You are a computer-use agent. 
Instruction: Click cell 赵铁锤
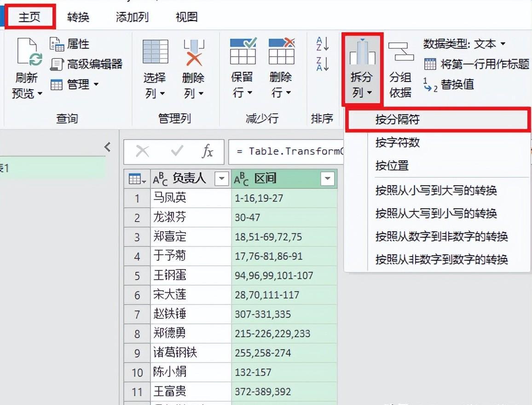(191, 314)
